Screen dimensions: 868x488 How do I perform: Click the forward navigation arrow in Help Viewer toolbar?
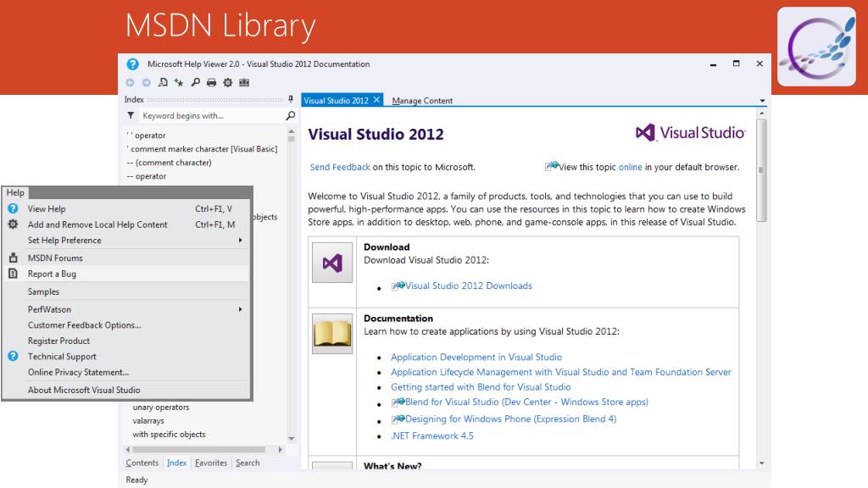(146, 82)
